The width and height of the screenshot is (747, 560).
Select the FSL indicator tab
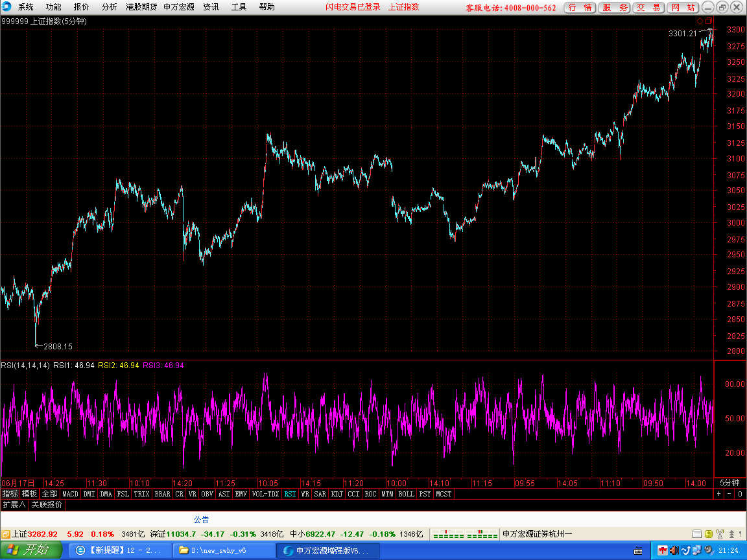click(x=123, y=494)
